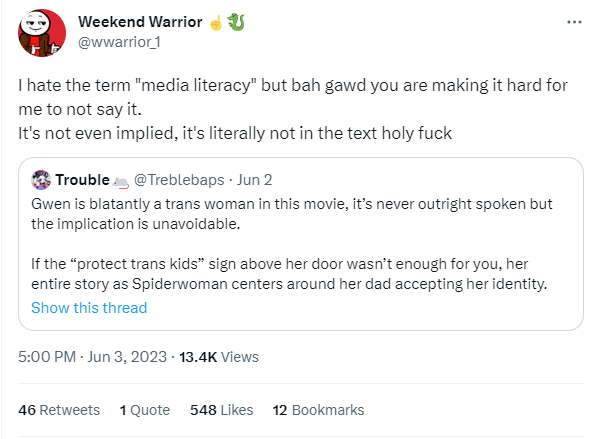Click the 5:00 PM · Jun 3, 2023 timestamp
The image size is (594, 439).
92,357
